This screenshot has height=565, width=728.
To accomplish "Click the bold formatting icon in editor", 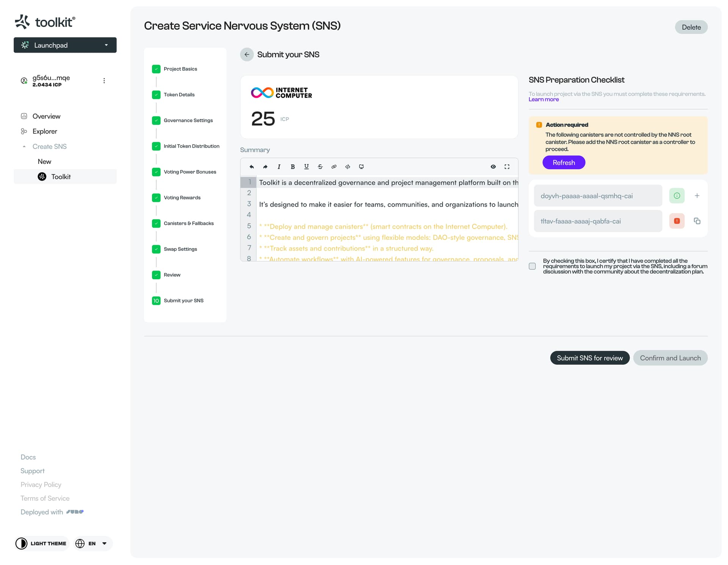I will click(x=293, y=167).
